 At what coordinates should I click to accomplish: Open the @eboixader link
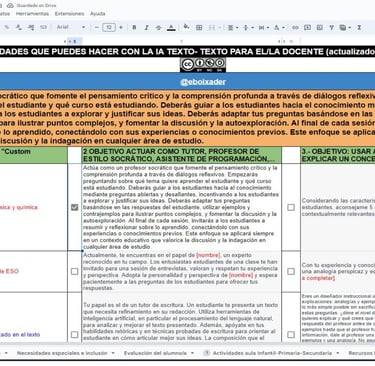[x=203, y=82]
